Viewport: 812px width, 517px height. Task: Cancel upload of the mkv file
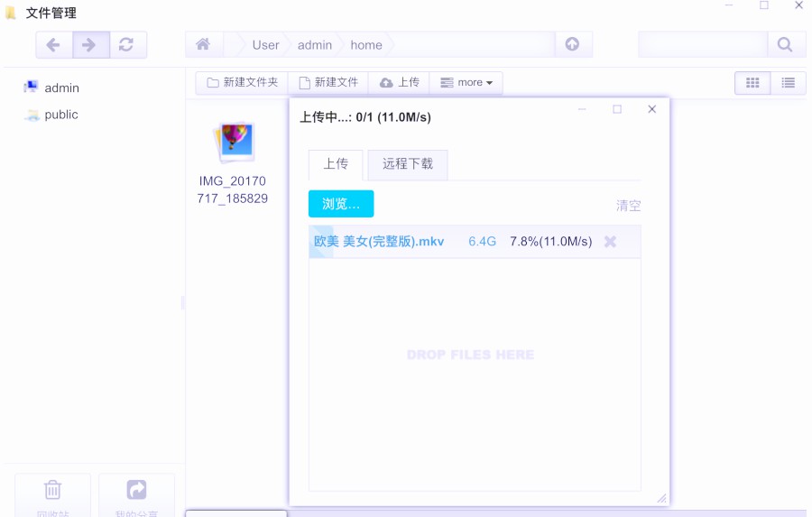pos(610,242)
